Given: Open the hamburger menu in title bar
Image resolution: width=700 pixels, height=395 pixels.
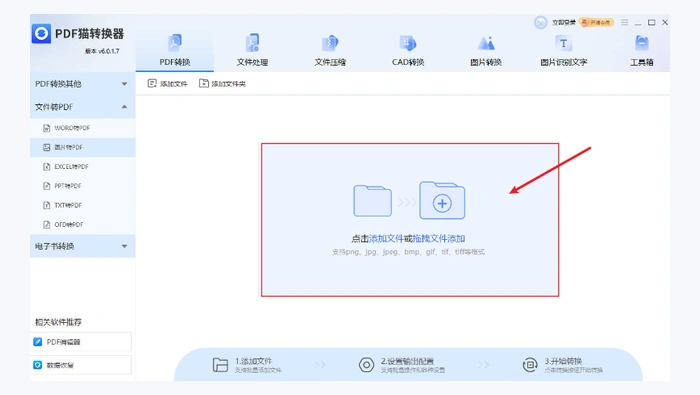Looking at the screenshot, I should [x=625, y=22].
